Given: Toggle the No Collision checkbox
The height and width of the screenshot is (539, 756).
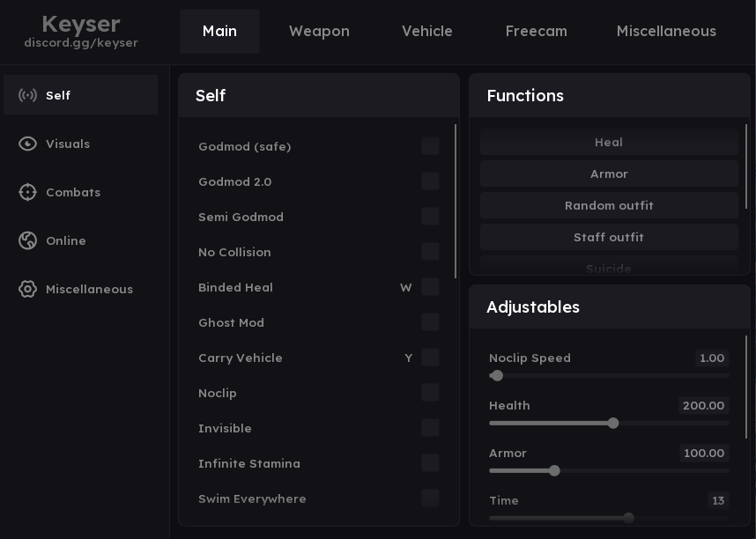Looking at the screenshot, I should (x=430, y=252).
